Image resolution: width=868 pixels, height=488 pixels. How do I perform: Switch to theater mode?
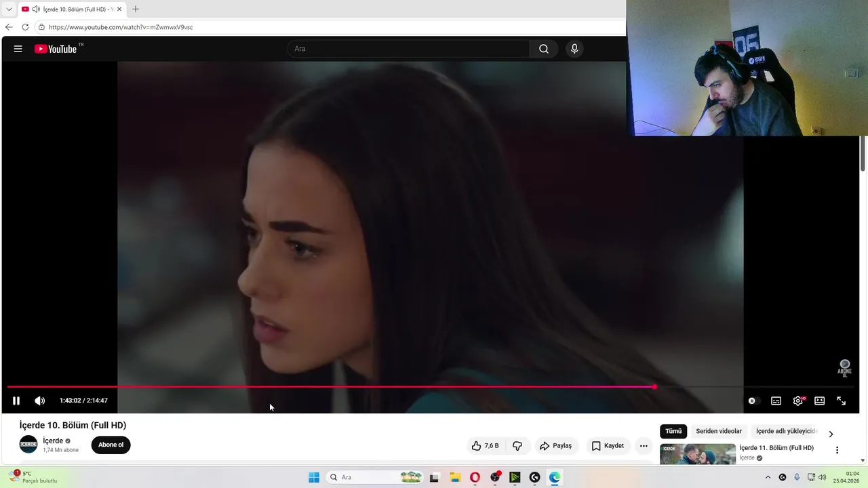(x=819, y=401)
